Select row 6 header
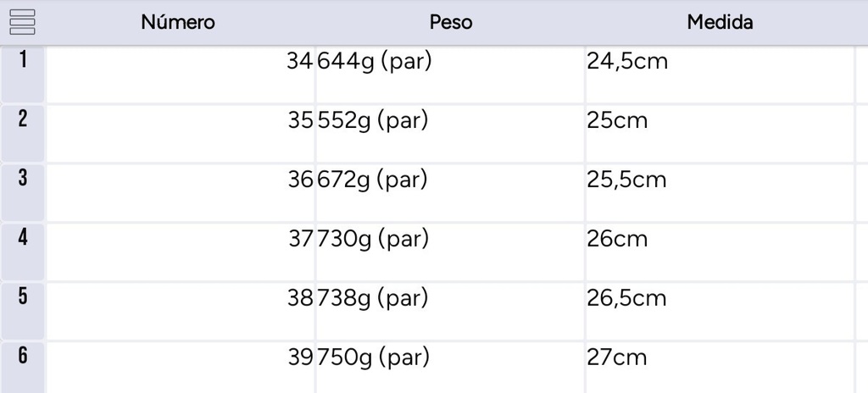Screen dimensions: 868x393 point(22,368)
